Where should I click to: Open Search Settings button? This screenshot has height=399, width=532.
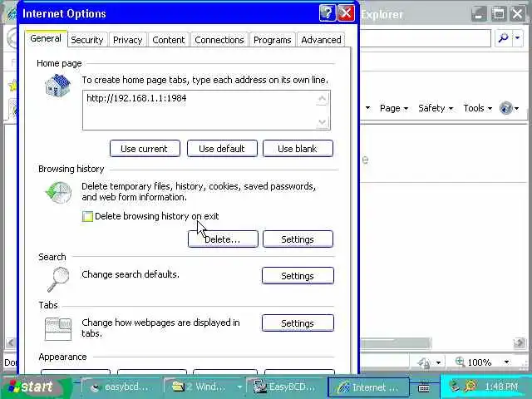click(298, 275)
